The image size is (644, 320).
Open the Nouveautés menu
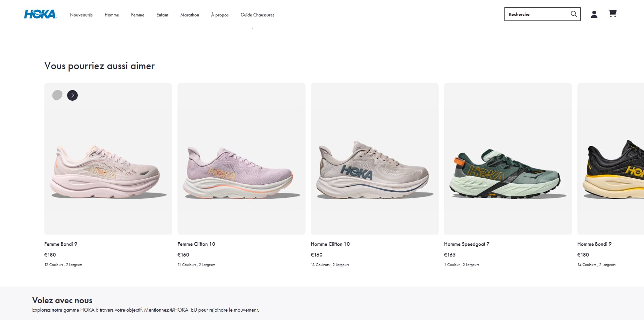[81, 15]
